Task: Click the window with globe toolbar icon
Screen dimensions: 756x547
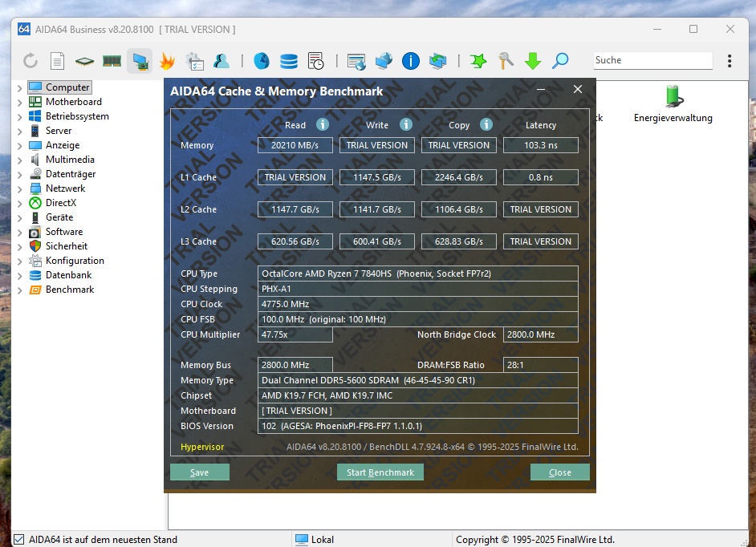Action: (356, 61)
